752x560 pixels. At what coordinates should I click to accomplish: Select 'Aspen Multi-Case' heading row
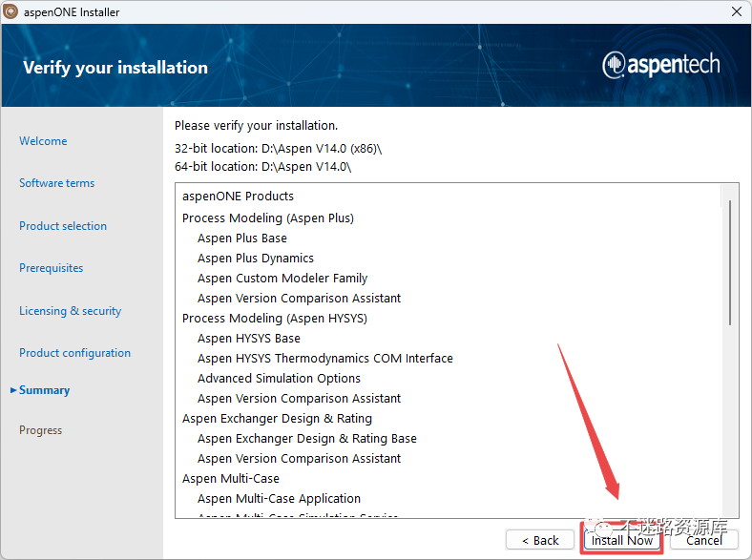(x=231, y=479)
